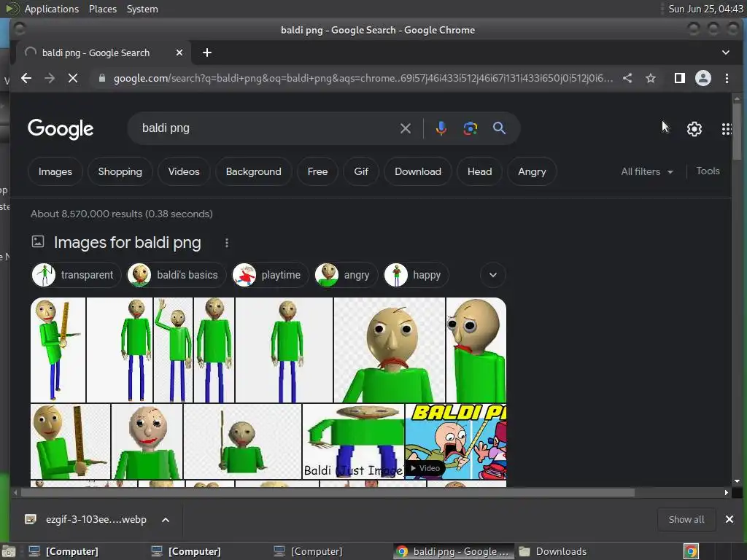Open the waving Baldi thumbnail
The image size is (747, 560).
(x=174, y=350)
